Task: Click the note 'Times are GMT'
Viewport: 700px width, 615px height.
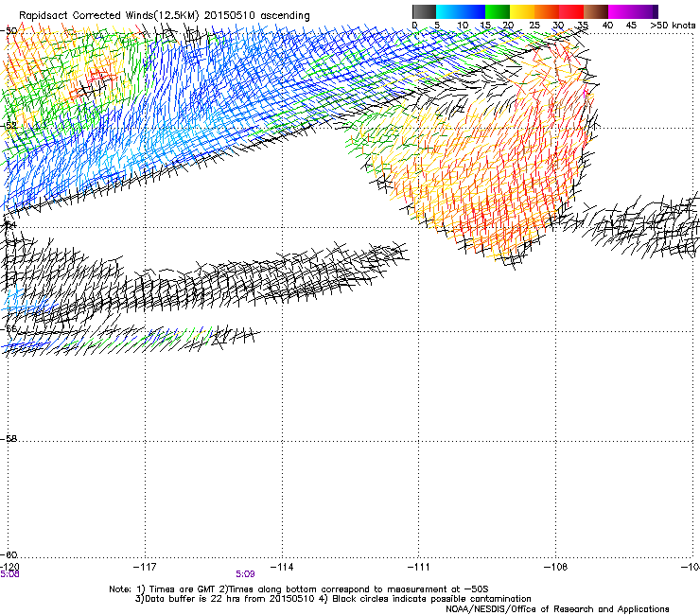Action: coord(181,589)
